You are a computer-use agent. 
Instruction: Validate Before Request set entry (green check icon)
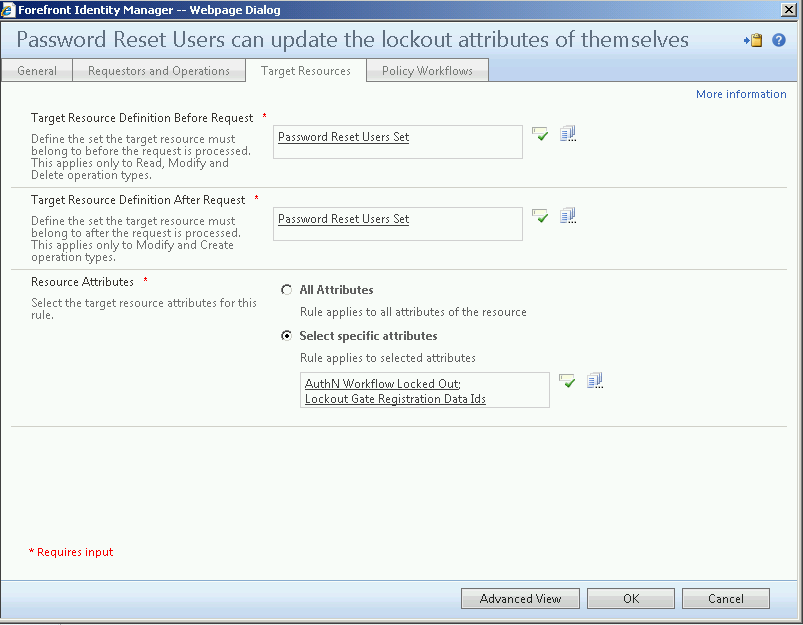point(540,134)
